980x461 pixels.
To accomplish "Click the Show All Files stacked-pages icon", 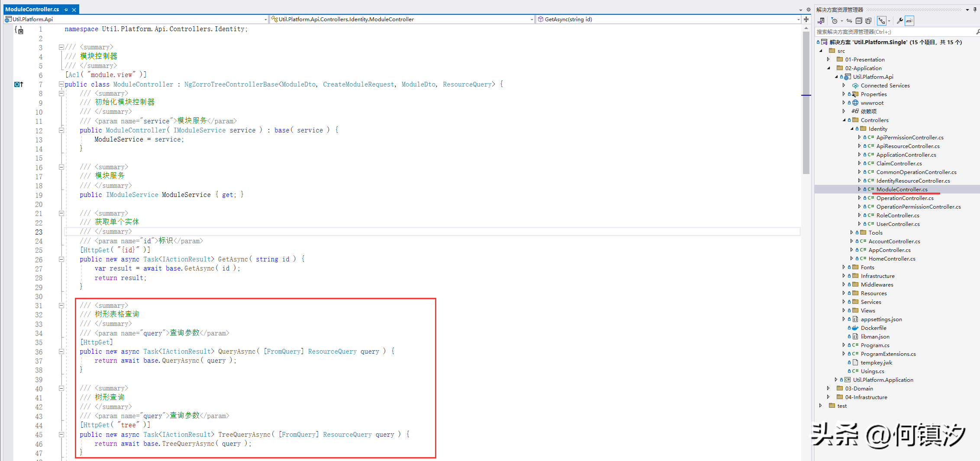I will (868, 21).
